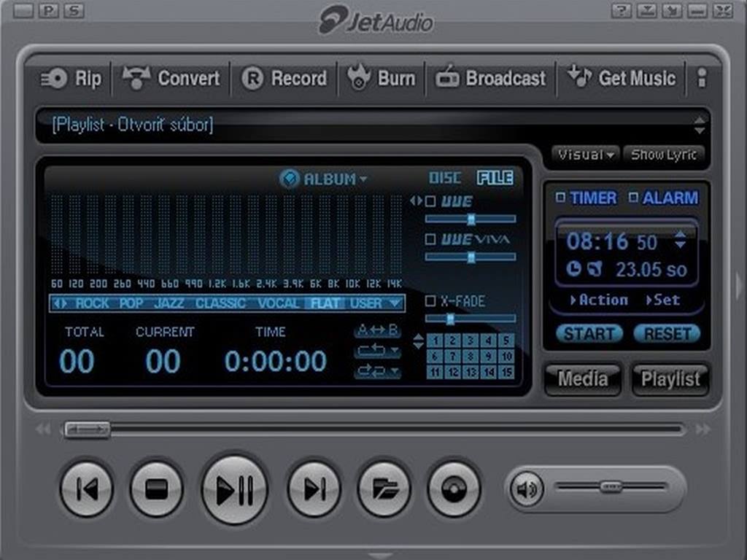Select the ROCK equalizer preset
The height and width of the screenshot is (560, 747).
[x=93, y=303]
